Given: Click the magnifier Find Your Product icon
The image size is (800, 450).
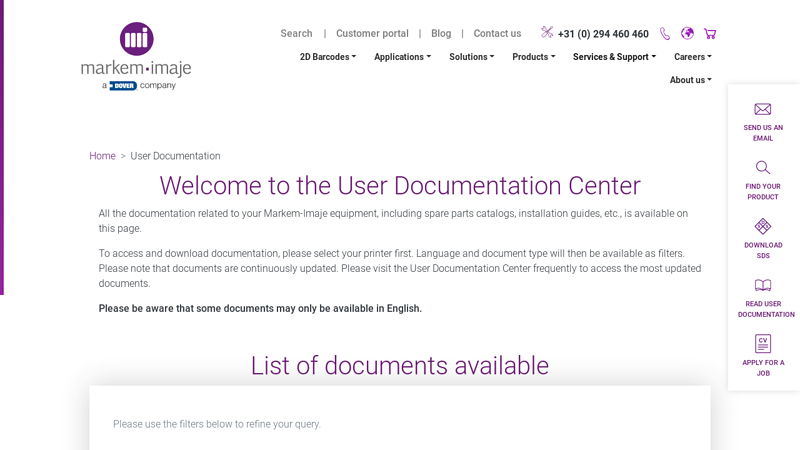Looking at the screenshot, I should 763,167.
